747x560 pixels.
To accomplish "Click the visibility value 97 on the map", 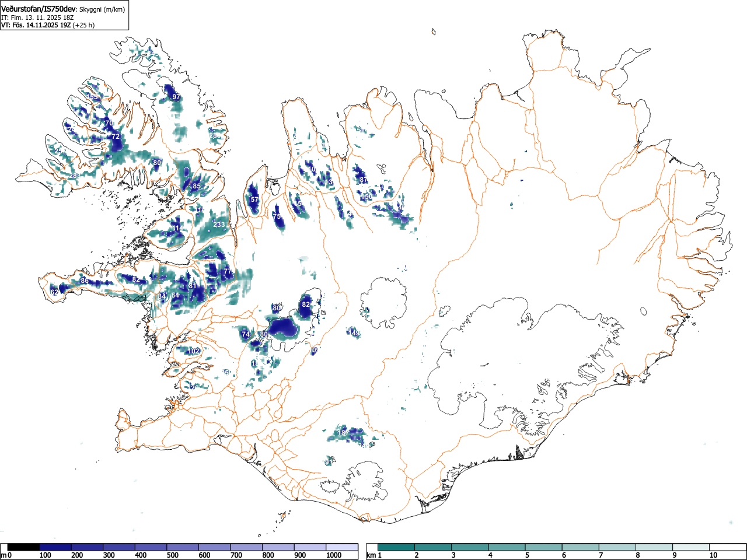I will [x=176, y=97].
